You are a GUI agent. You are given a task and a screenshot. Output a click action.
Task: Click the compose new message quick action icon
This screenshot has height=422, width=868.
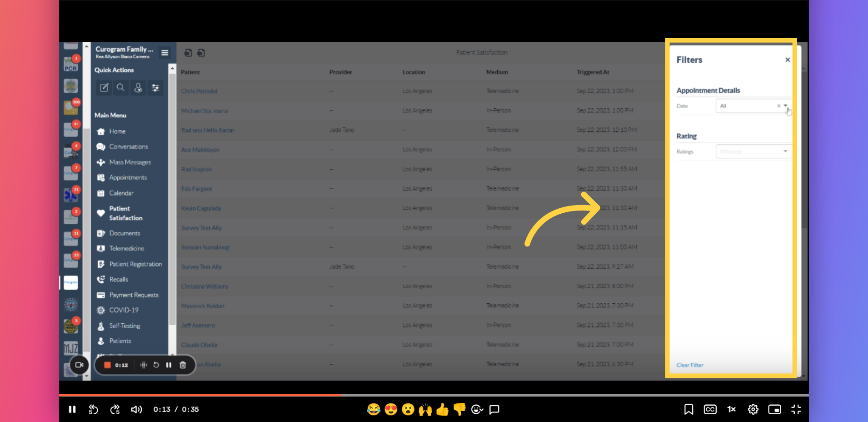(x=104, y=88)
